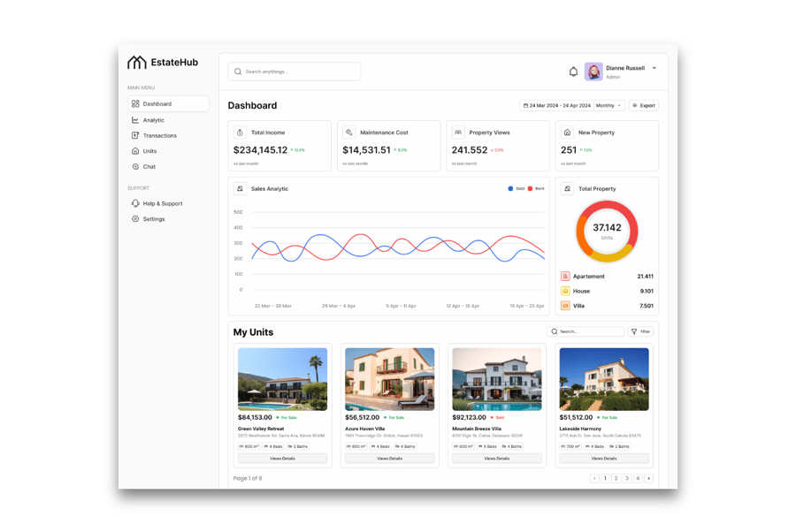
Task: Expand the Dianne Russell profile menu
Action: tap(654, 68)
